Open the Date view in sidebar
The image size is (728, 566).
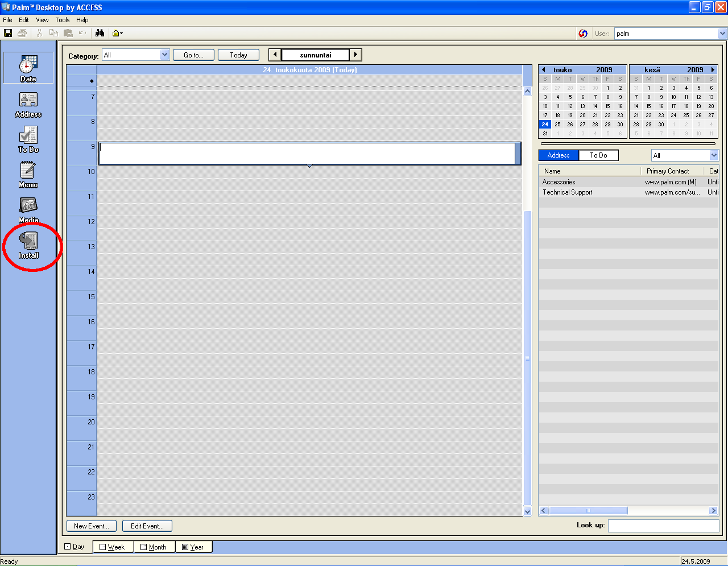(28, 68)
